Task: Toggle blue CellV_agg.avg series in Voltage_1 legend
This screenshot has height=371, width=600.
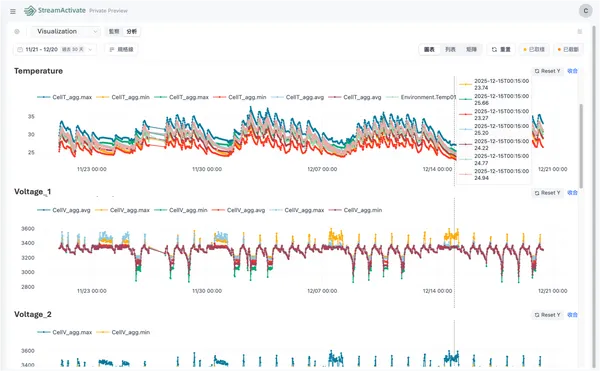Action: click(x=64, y=210)
